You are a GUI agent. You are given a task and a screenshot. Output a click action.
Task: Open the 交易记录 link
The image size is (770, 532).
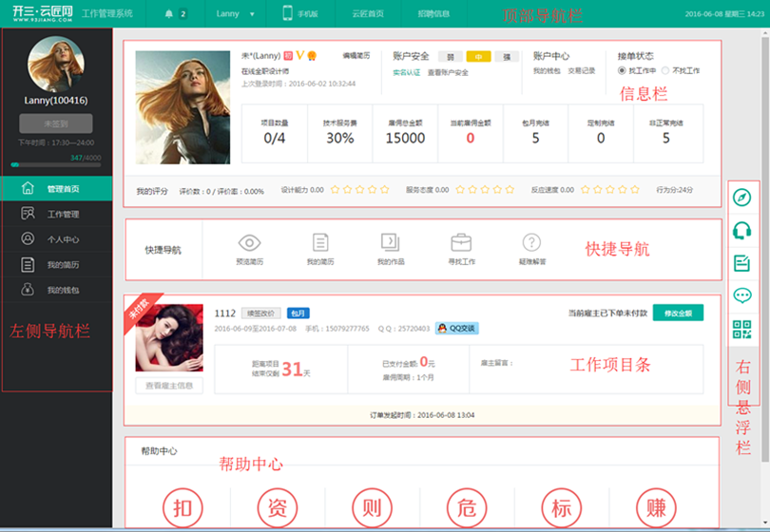click(582, 70)
